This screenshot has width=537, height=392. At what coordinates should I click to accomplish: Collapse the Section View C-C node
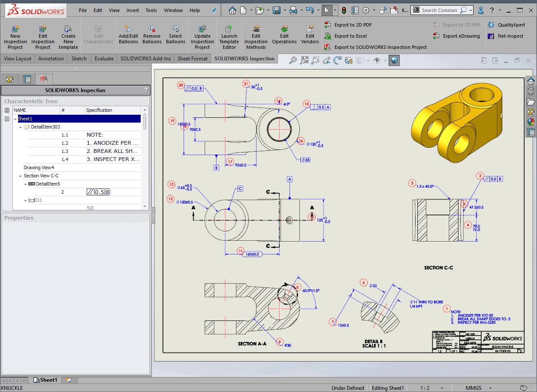(21, 176)
